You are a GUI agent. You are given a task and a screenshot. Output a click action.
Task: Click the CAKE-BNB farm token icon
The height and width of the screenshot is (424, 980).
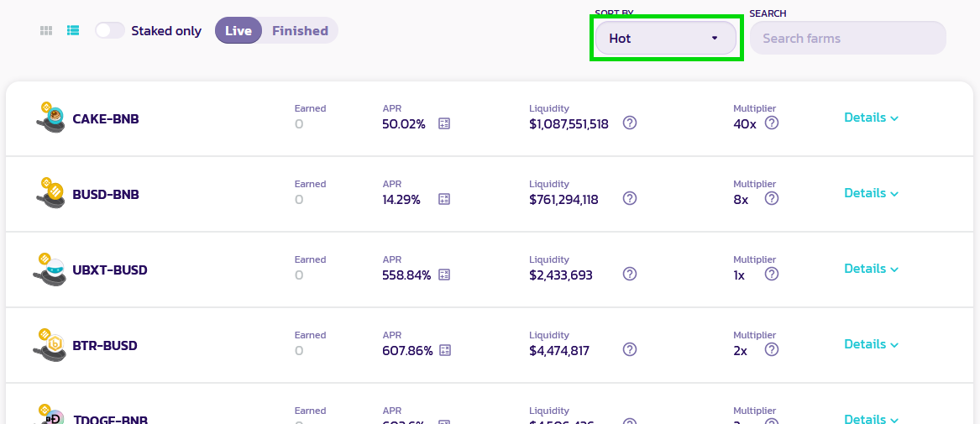(x=50, y=118)
